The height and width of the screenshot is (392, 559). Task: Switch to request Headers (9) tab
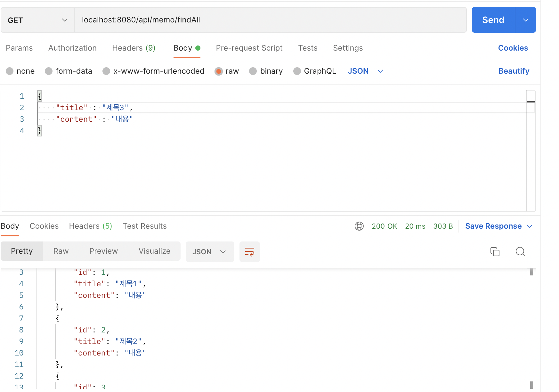(x=134, y=48)
